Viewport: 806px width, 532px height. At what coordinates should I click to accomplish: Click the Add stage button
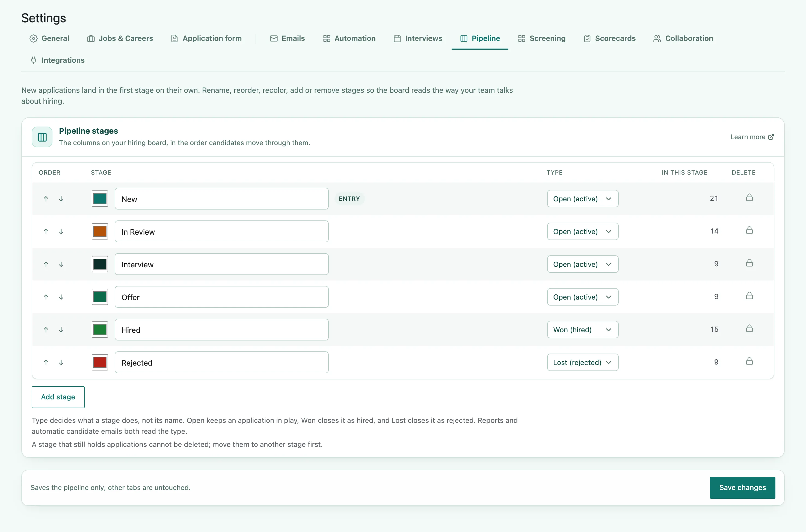click(58, 397)
